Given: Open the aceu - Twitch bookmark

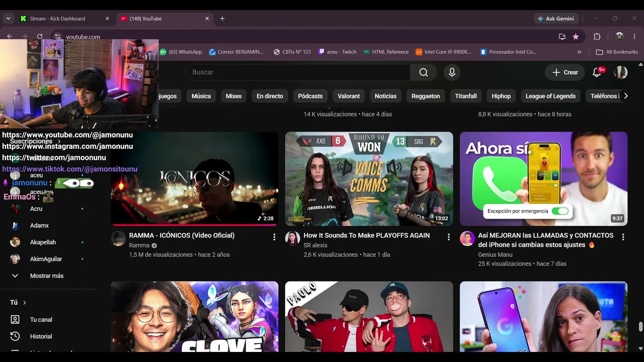Looking at the screenshot, I should [337, 52].
